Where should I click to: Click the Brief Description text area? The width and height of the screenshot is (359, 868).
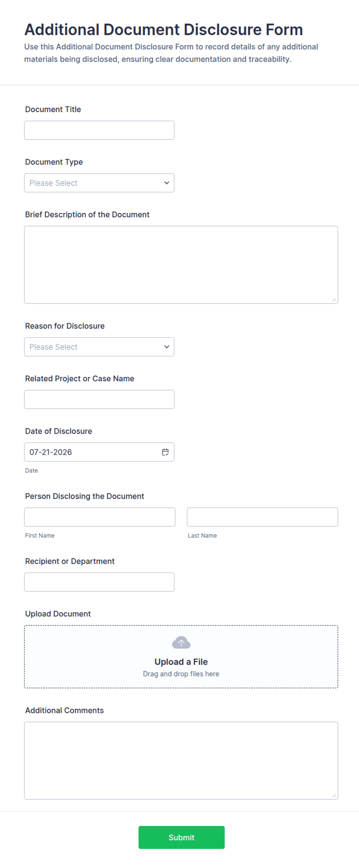click(x=181, y=265)
